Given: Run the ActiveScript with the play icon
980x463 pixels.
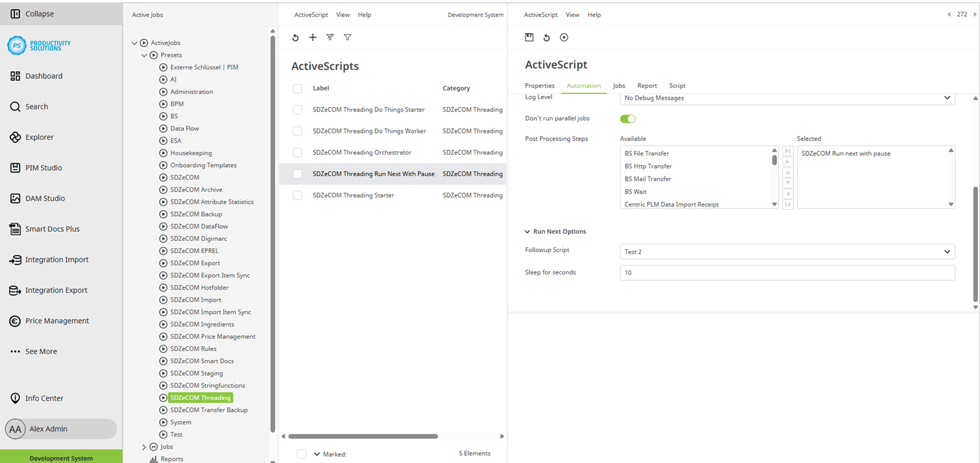Looking at the screenshot, I should [564, 38].
